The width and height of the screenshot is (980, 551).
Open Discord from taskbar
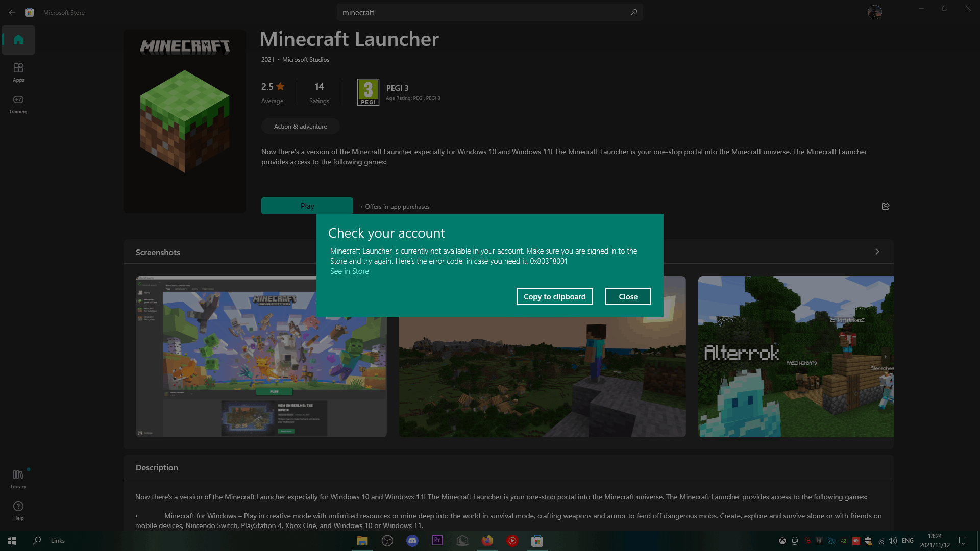[x=412, y=541]
